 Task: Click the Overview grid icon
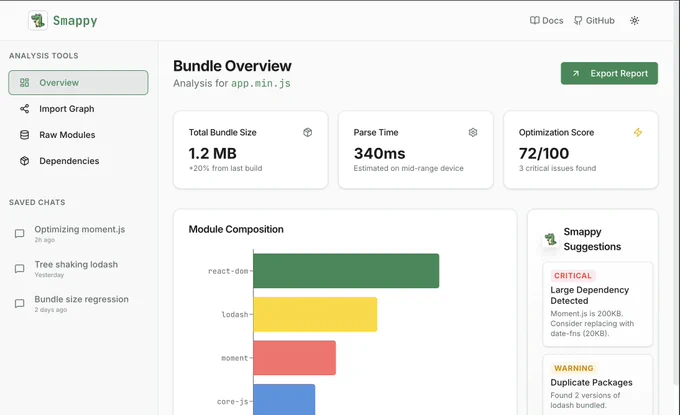point(25,82)
